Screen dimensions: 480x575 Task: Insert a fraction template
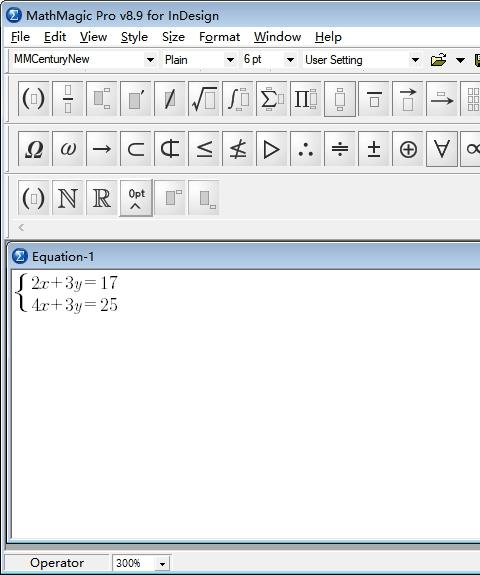(x=68, y=99)
